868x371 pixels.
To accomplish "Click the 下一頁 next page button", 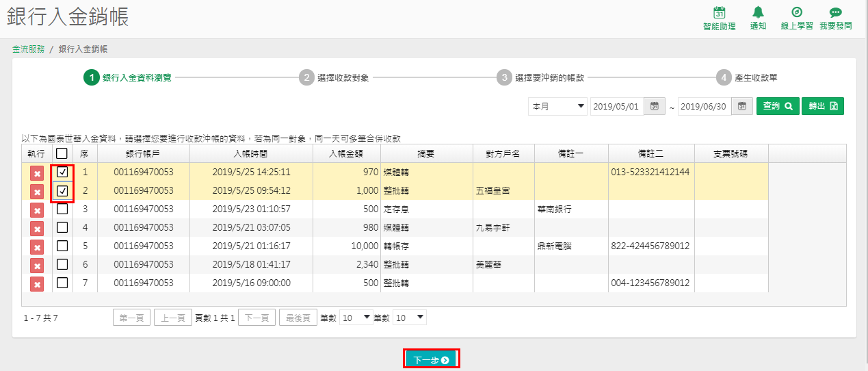I will click(x=257, y=318).
